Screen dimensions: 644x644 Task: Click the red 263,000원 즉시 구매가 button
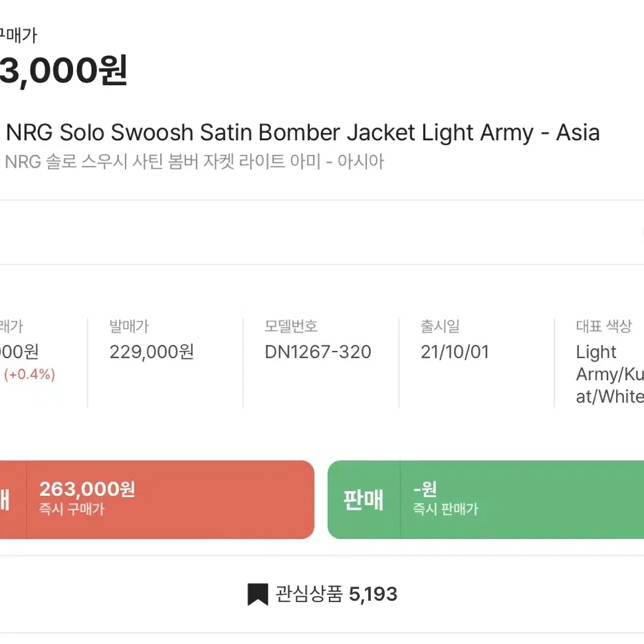157,499
